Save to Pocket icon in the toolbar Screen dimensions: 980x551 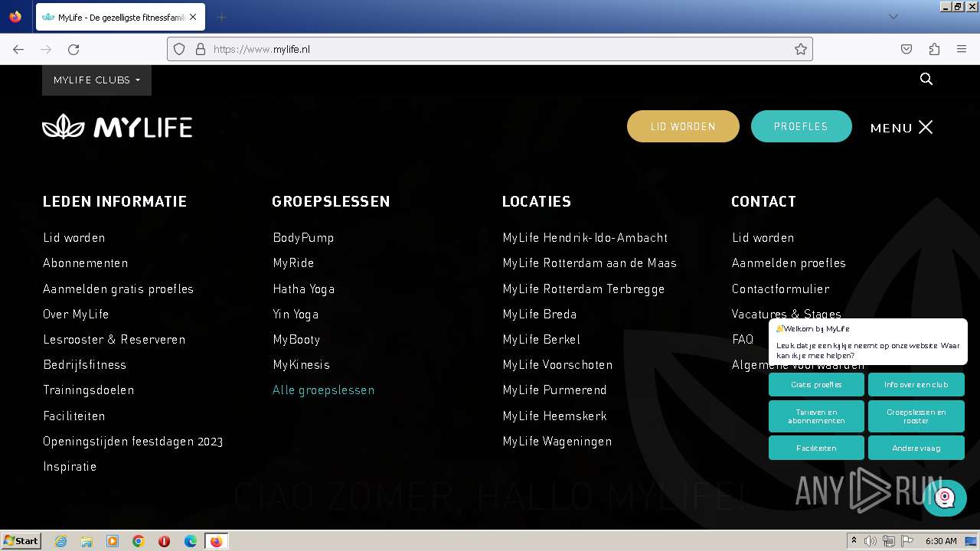[x=906, y=49]
